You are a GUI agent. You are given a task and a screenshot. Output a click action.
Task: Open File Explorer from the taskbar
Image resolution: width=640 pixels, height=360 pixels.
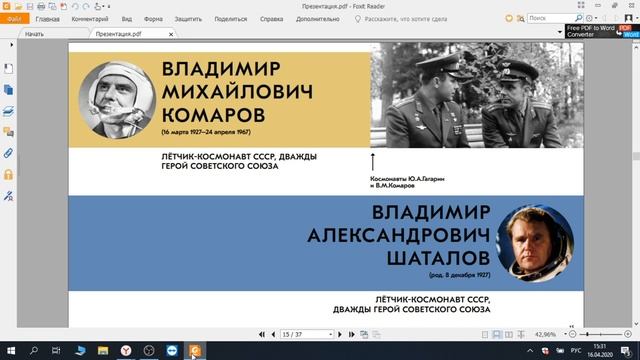(x=103, y=351)
